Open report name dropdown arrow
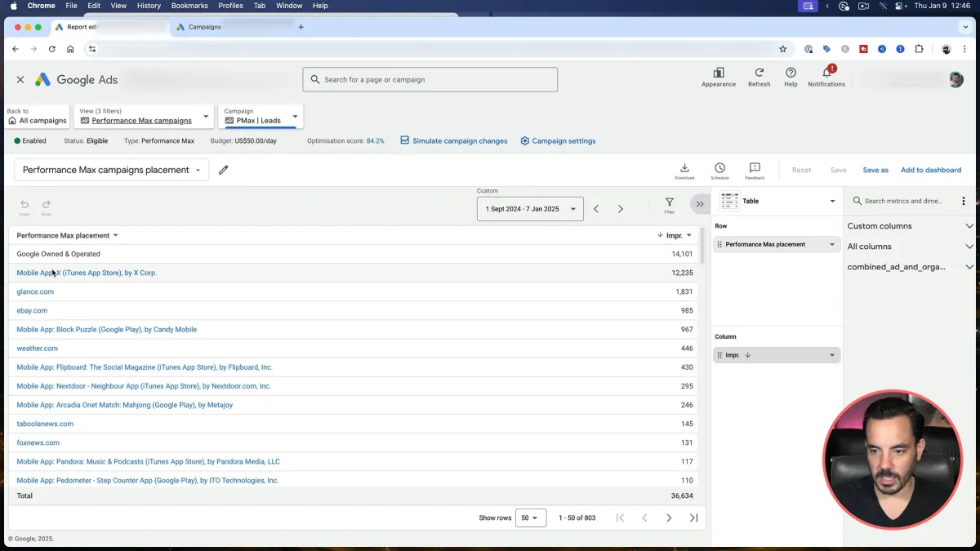This screenshot has width=980, height=551. tap(198, 171)
